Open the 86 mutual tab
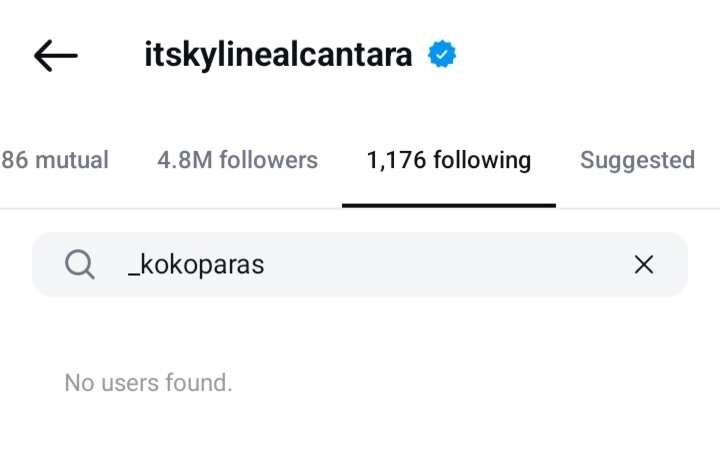The image size is (720, 470). tap(55, 160)
